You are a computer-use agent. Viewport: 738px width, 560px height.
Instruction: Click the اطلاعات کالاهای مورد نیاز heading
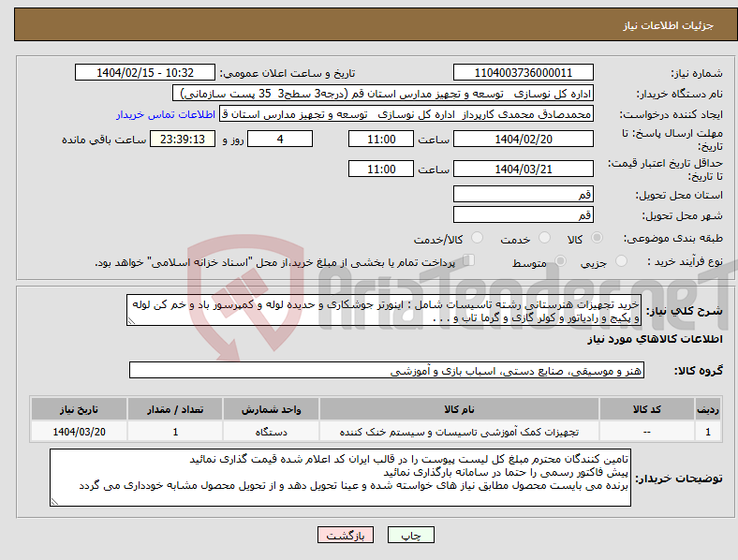pos(655,339)
